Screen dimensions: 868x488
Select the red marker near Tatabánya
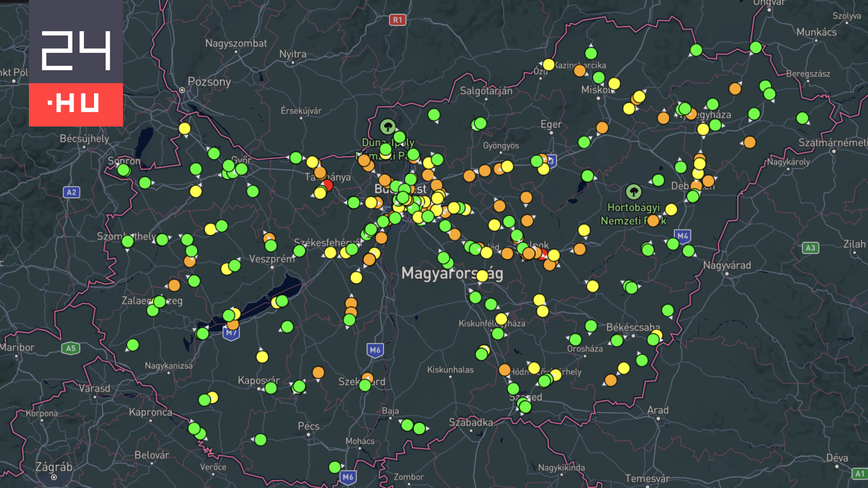[x=327, y=185]
